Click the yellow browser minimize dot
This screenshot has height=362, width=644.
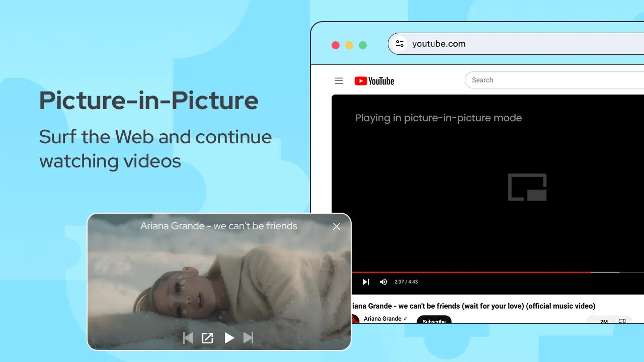click(349, 45)
